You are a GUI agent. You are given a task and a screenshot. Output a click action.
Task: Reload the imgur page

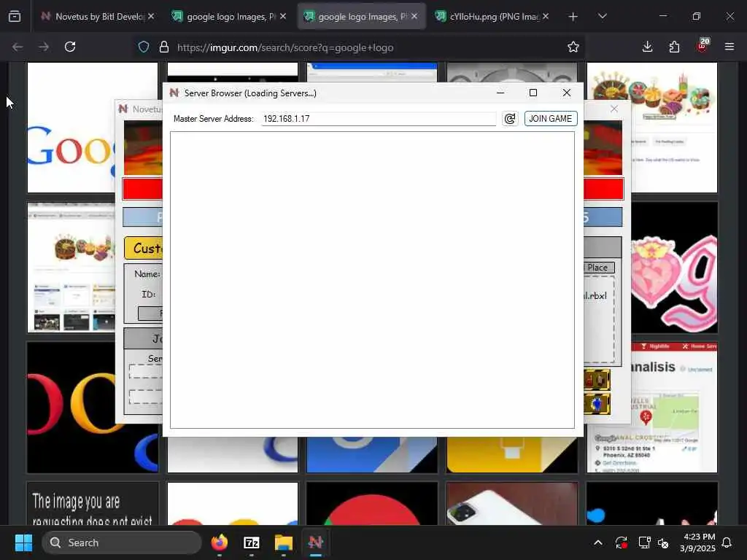coord(70,47)
